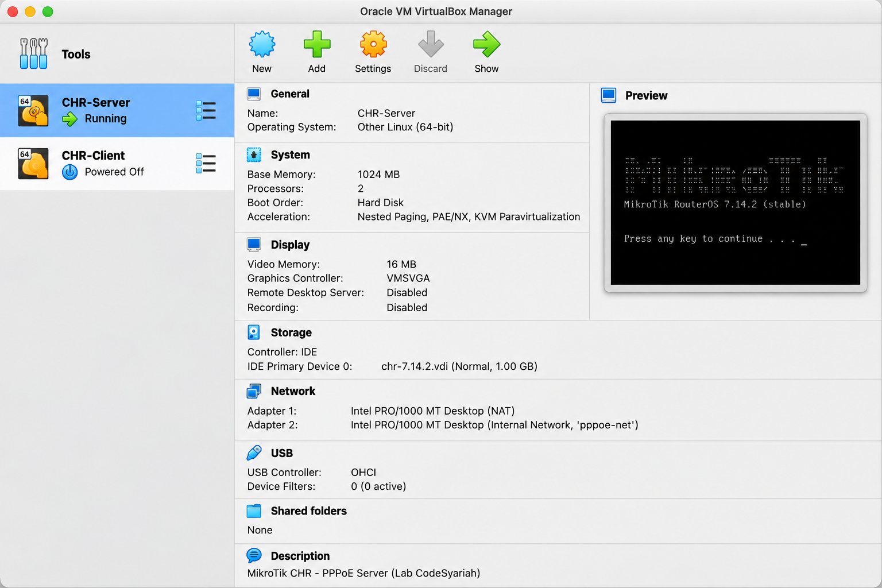This screenshot has width=882, height=588.
Task: Click the 'MikroTik CHR - PPPoE Server' description text
Action: pos(363,573)
